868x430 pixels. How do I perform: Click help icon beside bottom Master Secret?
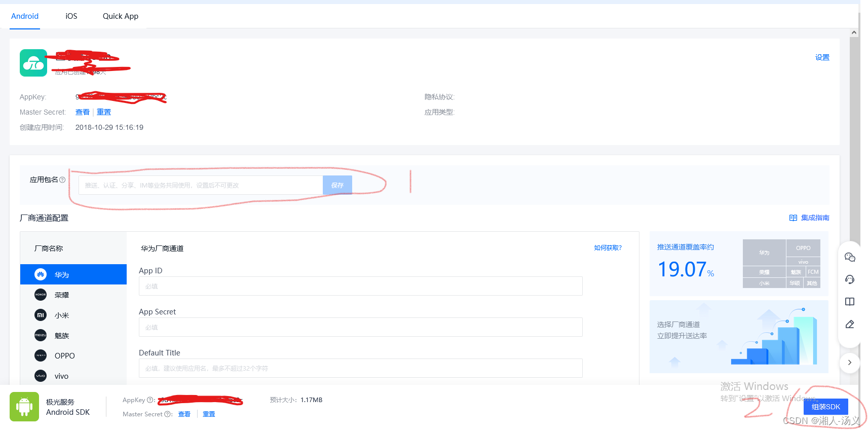click(167, 414)
